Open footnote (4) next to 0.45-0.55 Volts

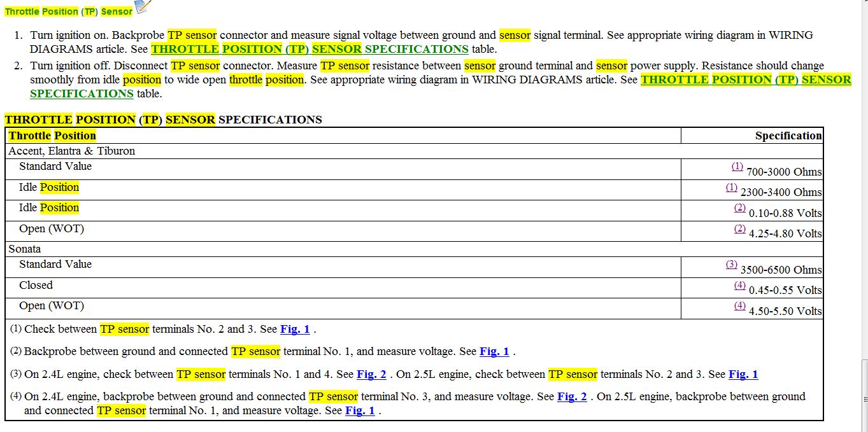[x=739, y=286]
